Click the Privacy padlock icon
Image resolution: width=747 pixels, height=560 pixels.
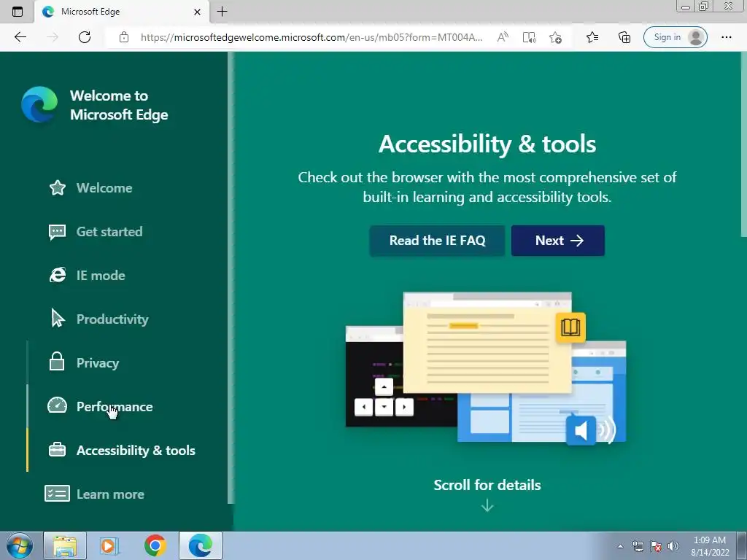click(57, 362)
